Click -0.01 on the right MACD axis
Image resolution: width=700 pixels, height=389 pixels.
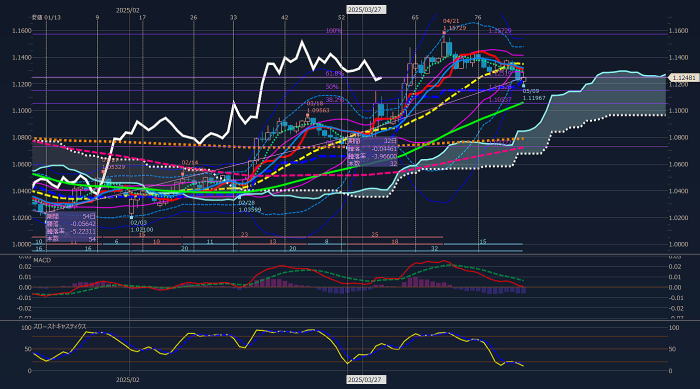click(675, 298)
